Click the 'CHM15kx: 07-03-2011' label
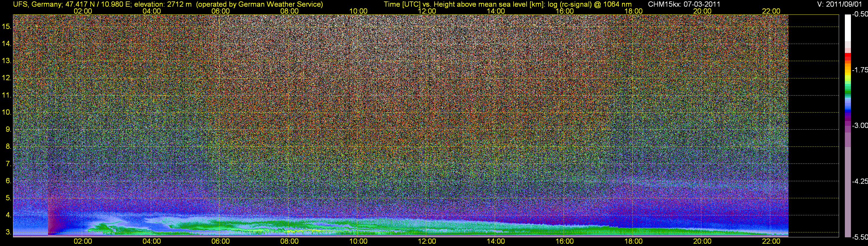The image size is (868, 246). coord(684,4)
